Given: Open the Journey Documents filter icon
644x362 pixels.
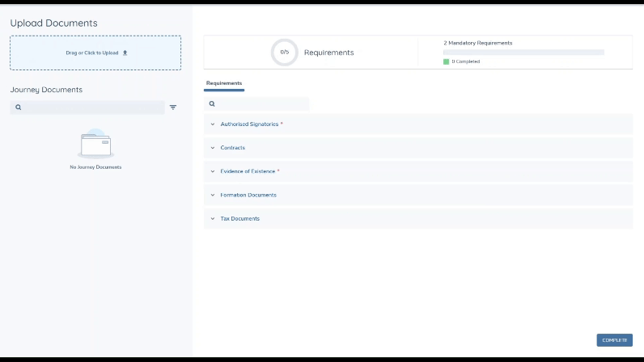Looking at the screenshot, I should [x=173, y=107].
